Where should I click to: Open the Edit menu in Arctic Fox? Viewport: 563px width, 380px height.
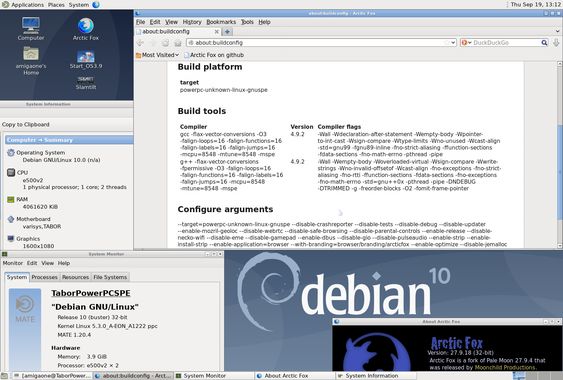click(155, 22)
